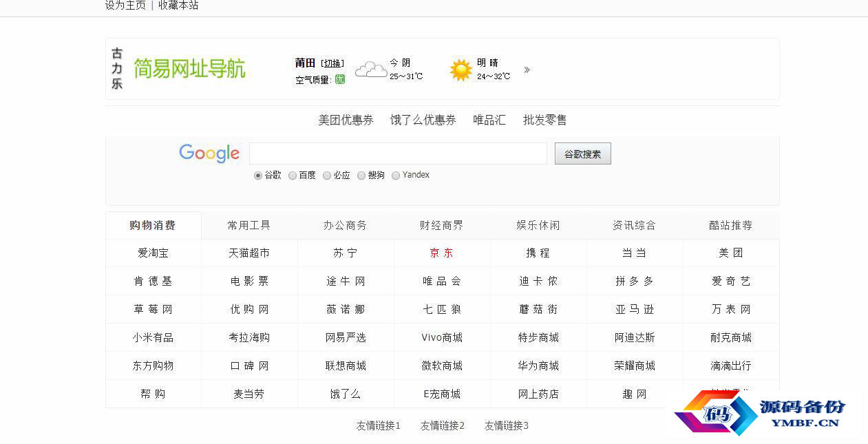Open the 爱淘宝 site link
The width and height of the screenshot is (868, 444).
coord(153,253)
